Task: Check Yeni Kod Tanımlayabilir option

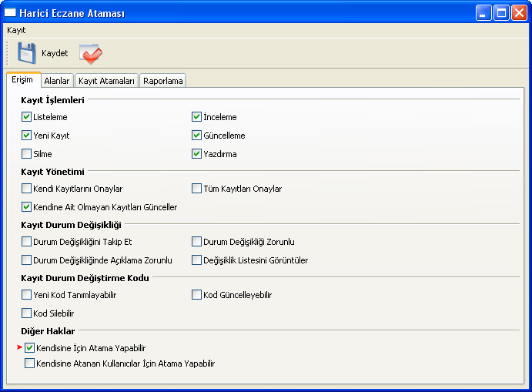Action: [27, 295]
